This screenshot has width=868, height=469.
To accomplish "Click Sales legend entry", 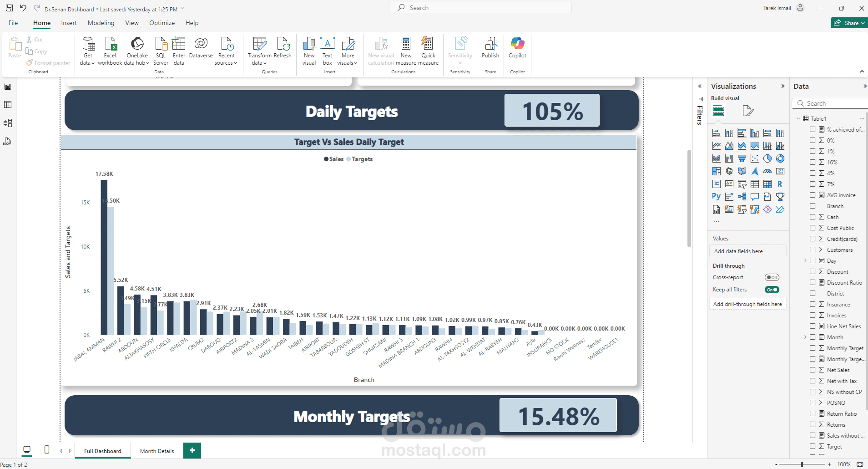I will (x=333, y=159).
